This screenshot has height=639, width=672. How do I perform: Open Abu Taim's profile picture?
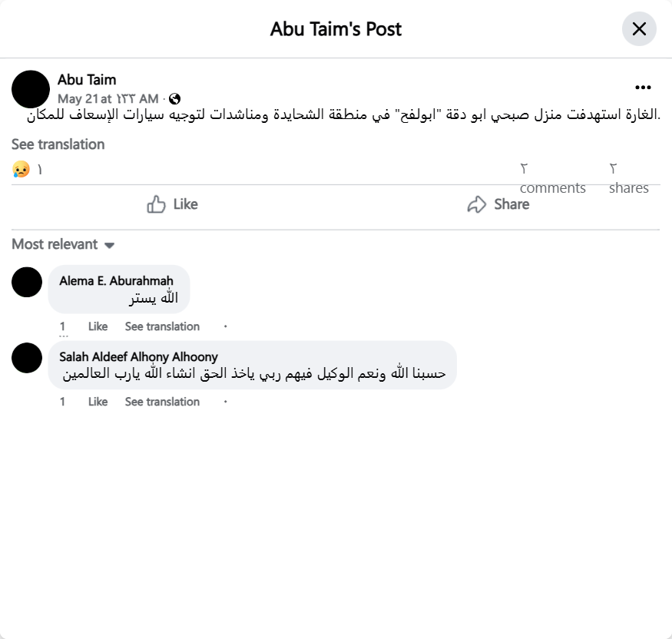[x=31, y=89]
